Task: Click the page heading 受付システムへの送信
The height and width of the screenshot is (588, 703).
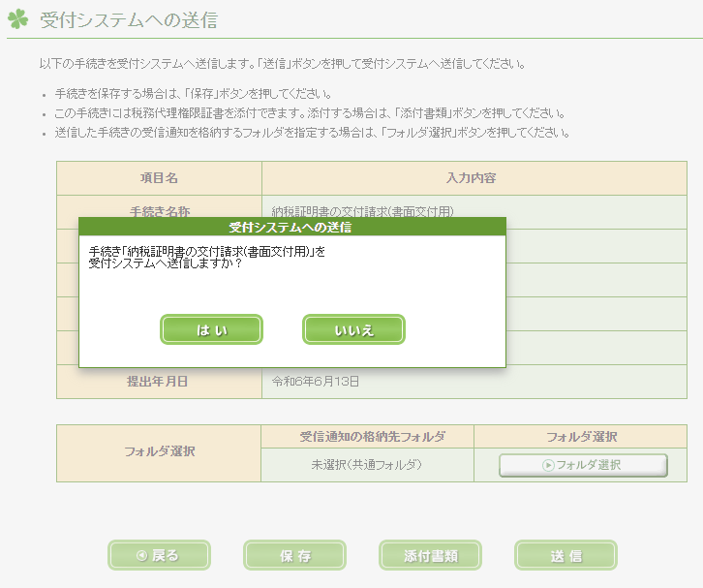Action: tap(129, 19)
